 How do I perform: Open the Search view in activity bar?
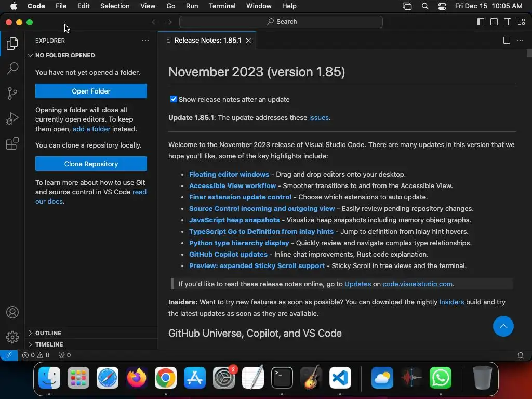point(12,68)
